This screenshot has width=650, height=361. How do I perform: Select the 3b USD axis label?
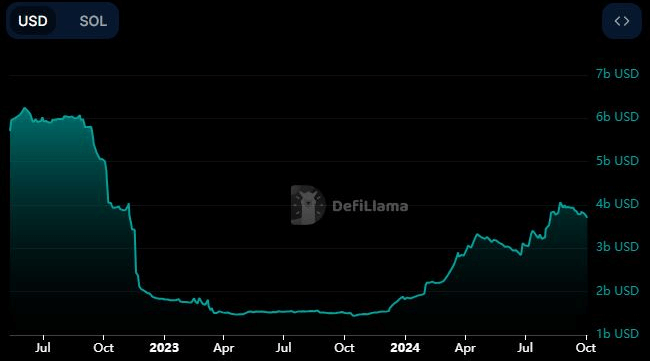coord(617,247)
